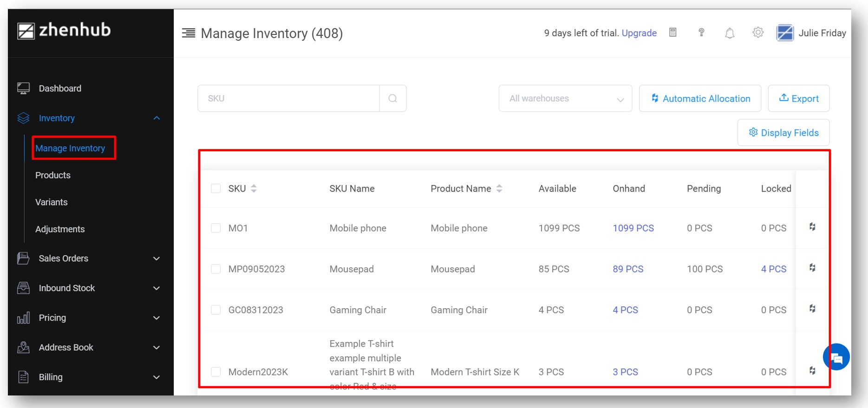Screen dimensions: 868x408
Task: Check the select-all checkbox in table header
Action: coord(215,188)
